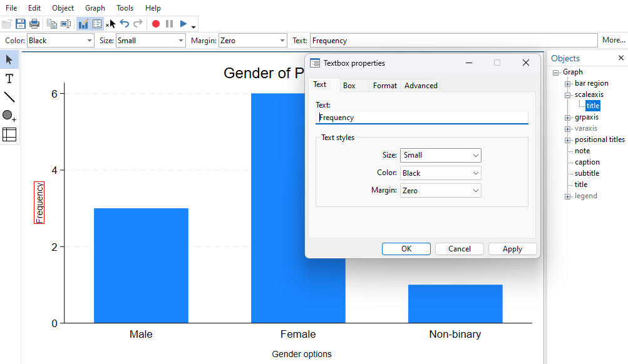628x364 pixels.
Task: Expand the varaxis node
Action: pos(567,129)
